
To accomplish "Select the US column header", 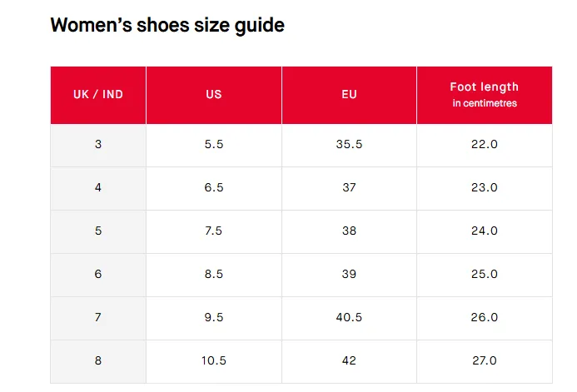I will pos(214,95).
